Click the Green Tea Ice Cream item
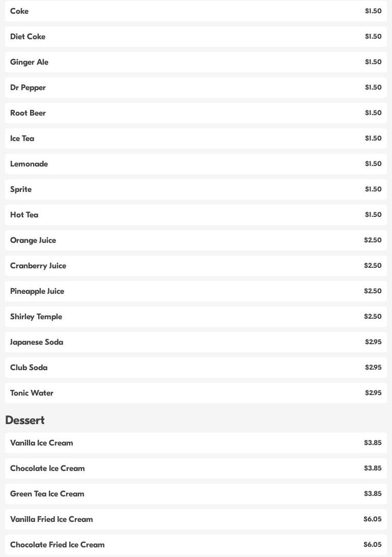392x557 pixels. pos(47,494)
